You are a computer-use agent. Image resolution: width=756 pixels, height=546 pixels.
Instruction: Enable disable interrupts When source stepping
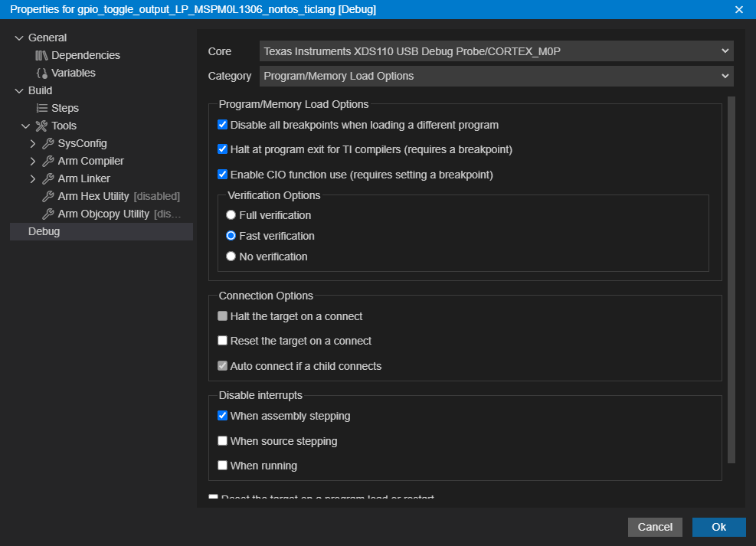(223, 441)
